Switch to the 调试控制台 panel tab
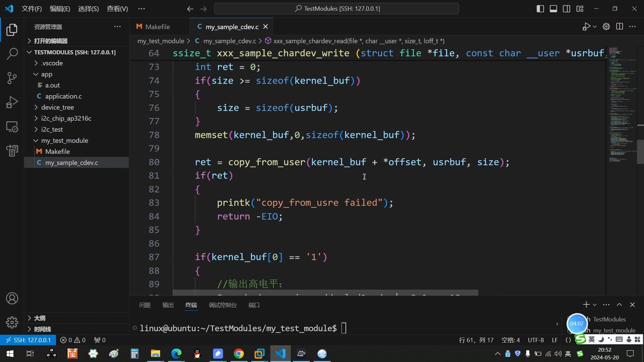 tap(223, 305)
